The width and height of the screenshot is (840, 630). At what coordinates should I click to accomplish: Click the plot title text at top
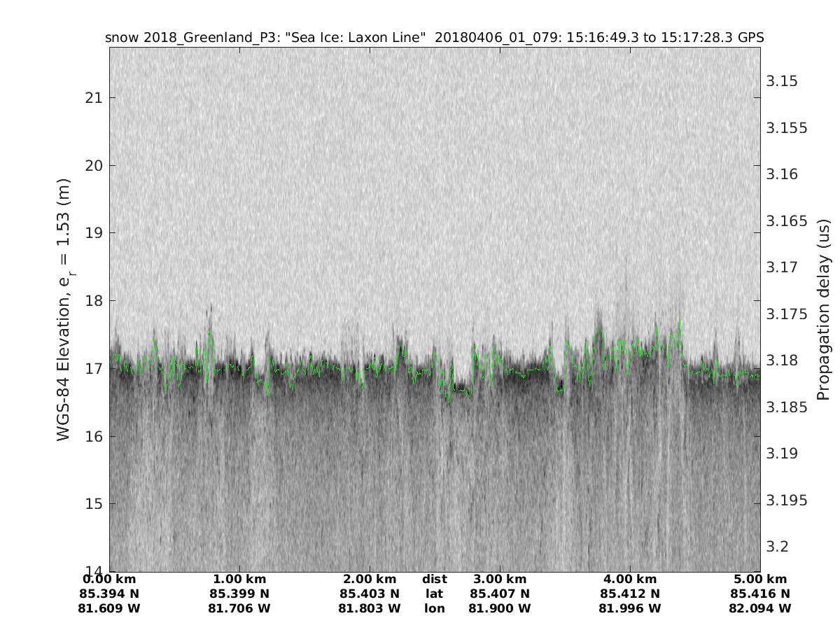click(x=434, y=38)
